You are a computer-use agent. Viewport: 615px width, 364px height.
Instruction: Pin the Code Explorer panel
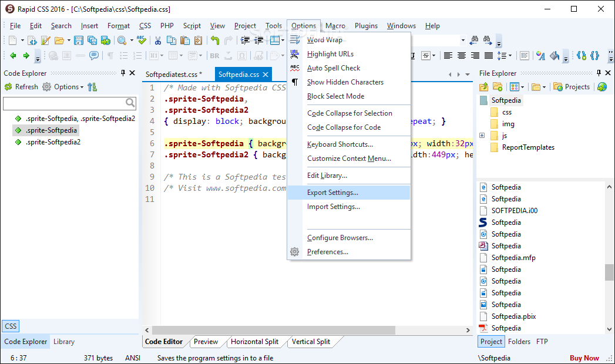[123, 73]
